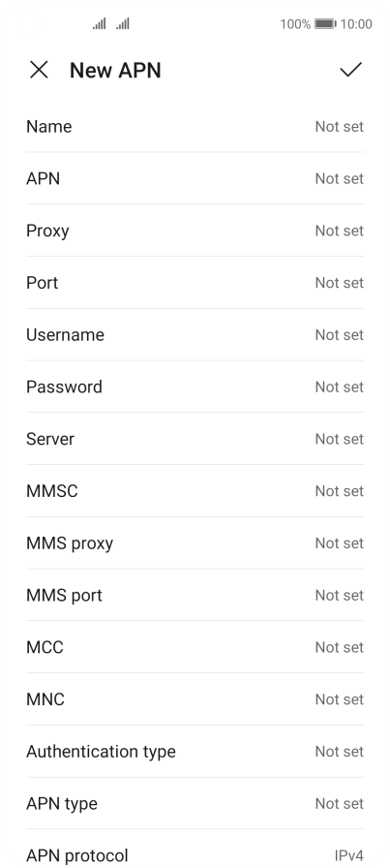Edit the MMS proxy entry
Viewport: 390px width, 868px height.
195,542
